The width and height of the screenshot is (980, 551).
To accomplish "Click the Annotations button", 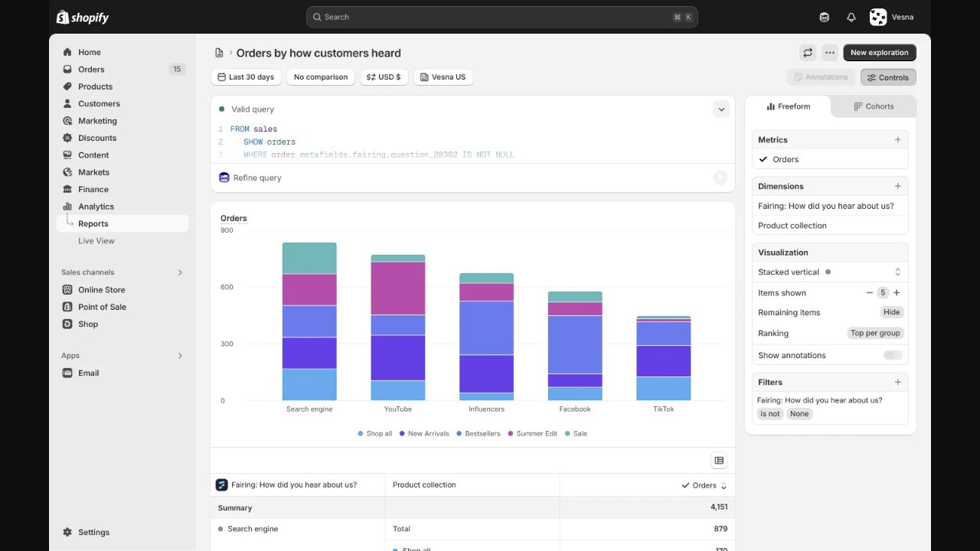I will pyautogui.click(x=821, y=77).
